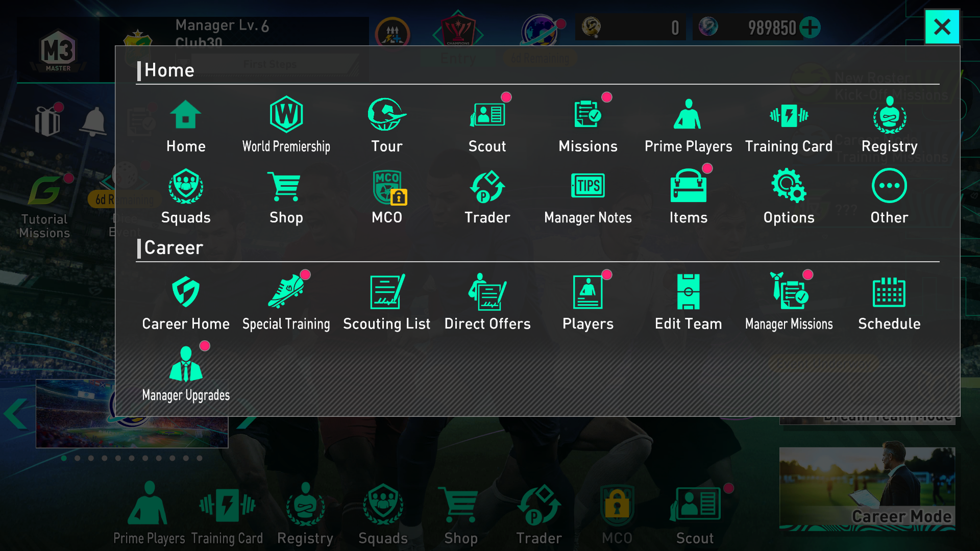The width and height of the screenshot is (980, 551).
Task: Open Manager Notes tips icon
Action: coord(587,186)
